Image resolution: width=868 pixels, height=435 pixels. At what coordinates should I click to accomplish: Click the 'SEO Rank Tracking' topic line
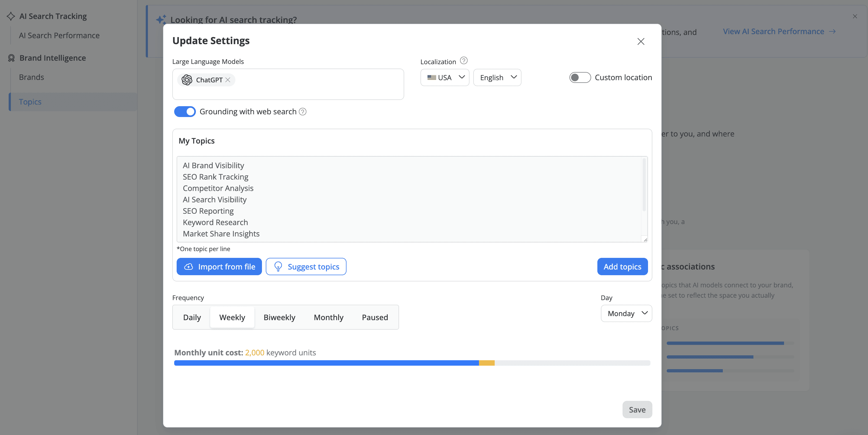[215, 177]
